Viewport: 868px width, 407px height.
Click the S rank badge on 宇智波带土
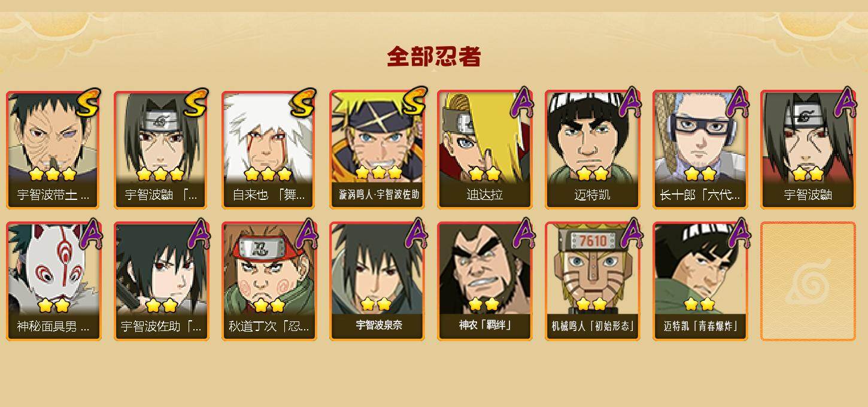pyautogui.click(x=88, y=102)
